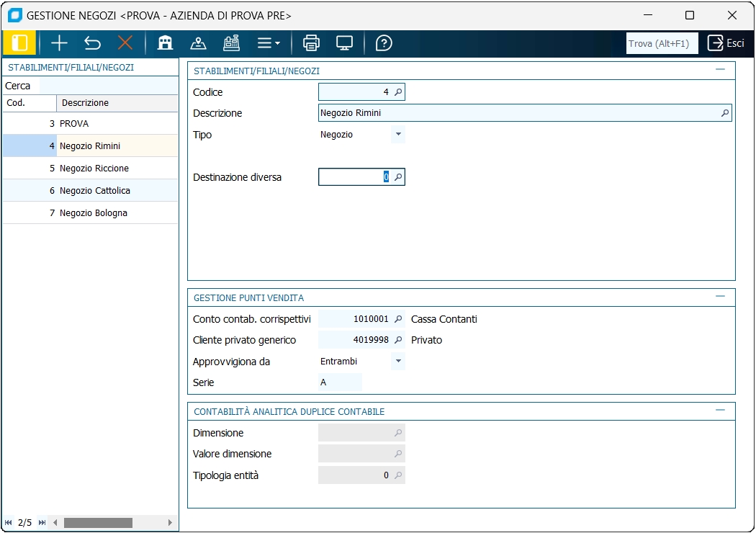This screenshot has height=533, width=756.
Task: Click the monitor preview icon in toolbar
Action: 344,43
